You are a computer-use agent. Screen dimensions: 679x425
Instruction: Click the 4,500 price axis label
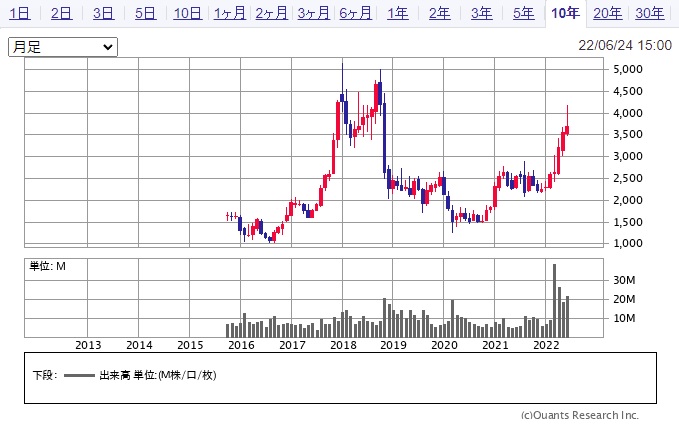point(627,91)
